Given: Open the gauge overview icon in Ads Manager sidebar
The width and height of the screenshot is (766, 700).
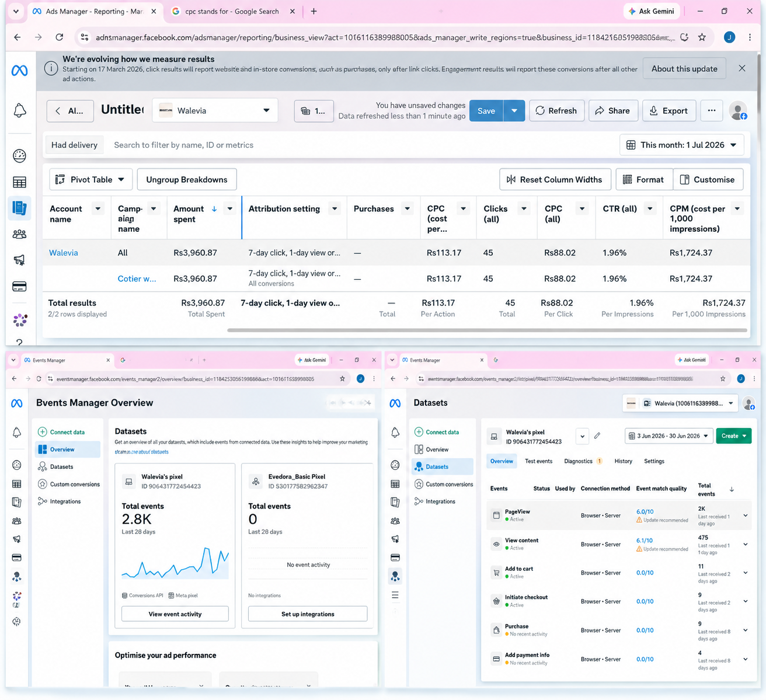Looking at the screenshot, I should point(19,156).
